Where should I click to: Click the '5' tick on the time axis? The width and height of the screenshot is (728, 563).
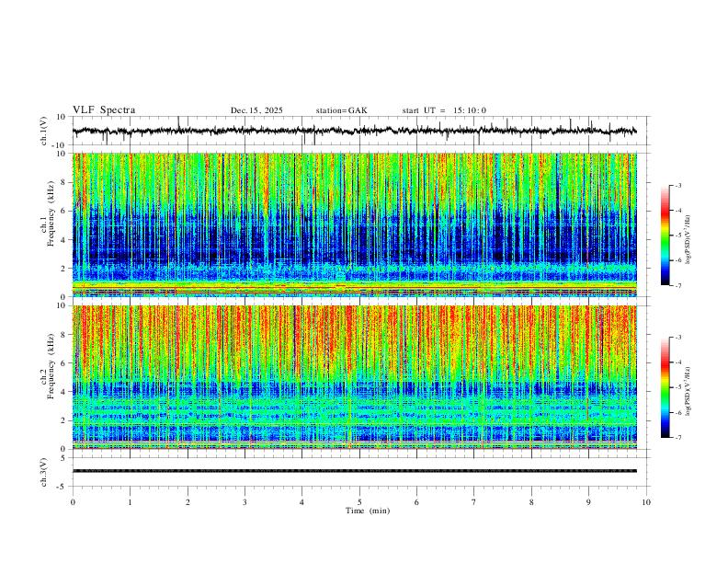point(359,502)
